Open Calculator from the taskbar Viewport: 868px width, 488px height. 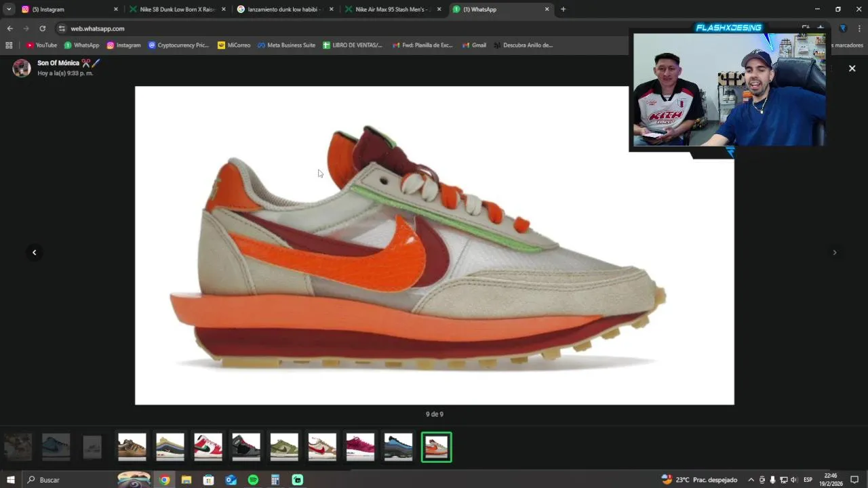click(275, 480)
